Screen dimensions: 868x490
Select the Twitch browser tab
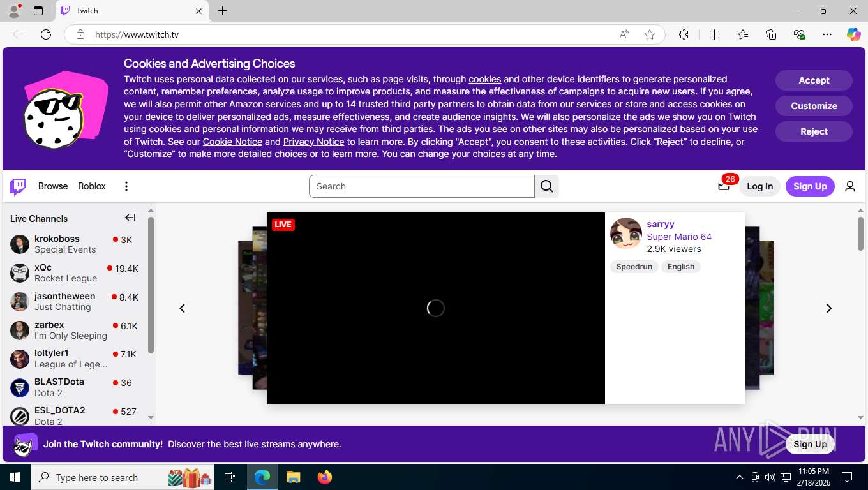point(131,11)
